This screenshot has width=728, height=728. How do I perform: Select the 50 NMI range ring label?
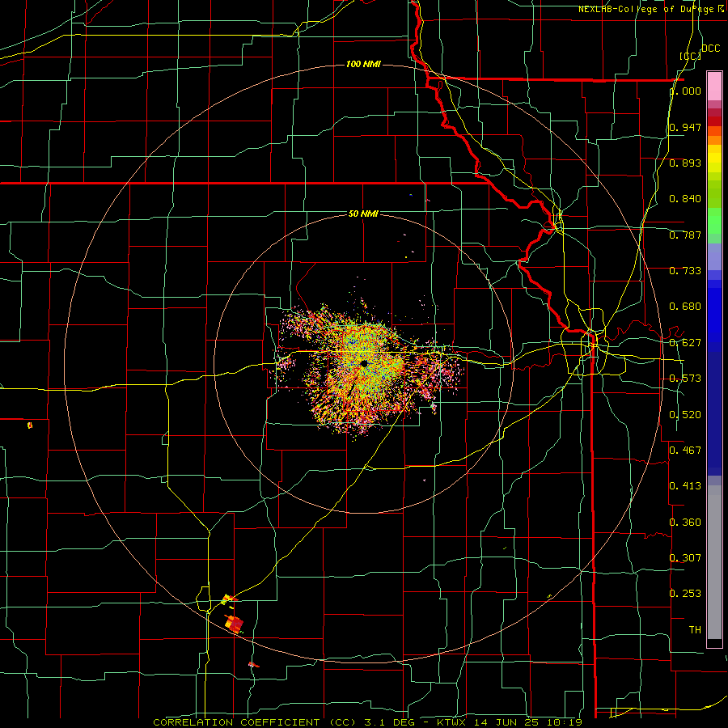[x=363, y=214]
